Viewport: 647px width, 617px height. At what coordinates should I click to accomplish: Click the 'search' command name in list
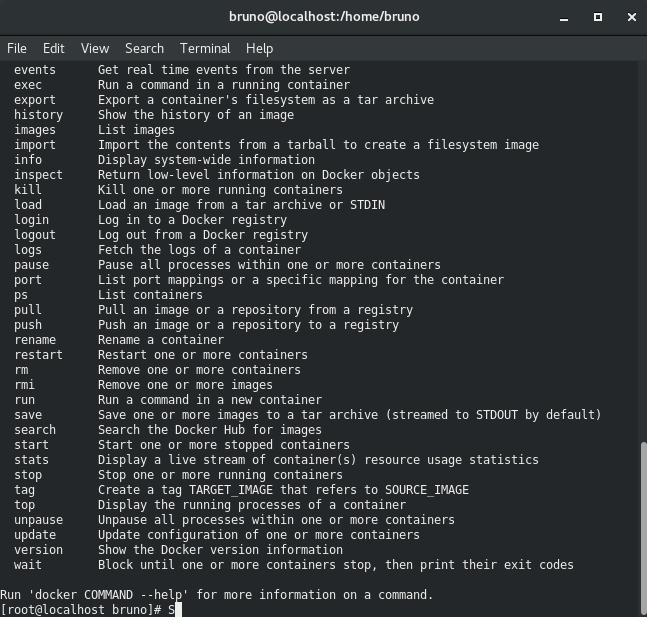[x=35, y=430]
